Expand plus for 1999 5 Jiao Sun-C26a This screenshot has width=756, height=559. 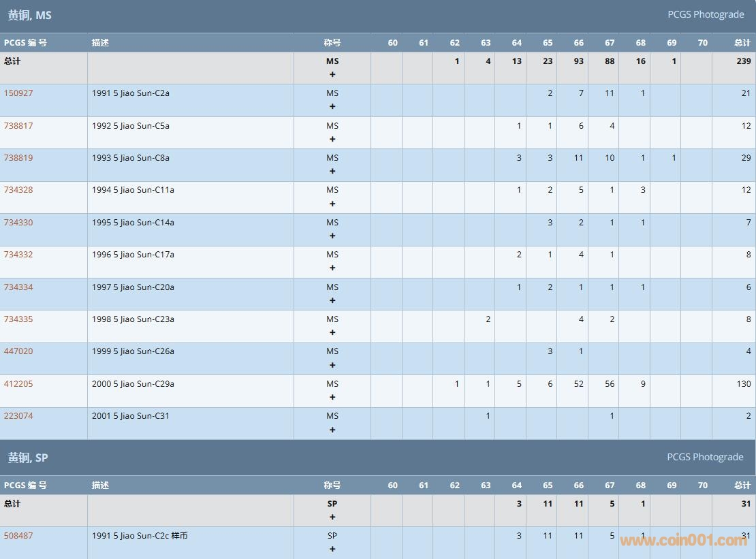click(332, 365)
